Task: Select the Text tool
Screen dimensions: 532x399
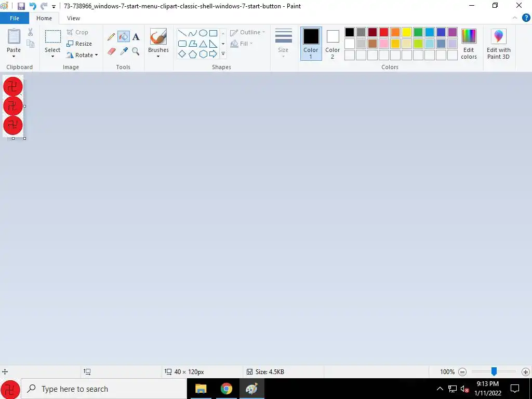Action: tap(136, 37)
